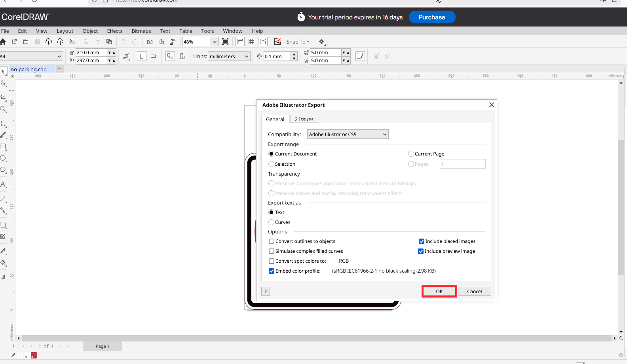
Task: Select the Text tool
Action: click(3, 185)
